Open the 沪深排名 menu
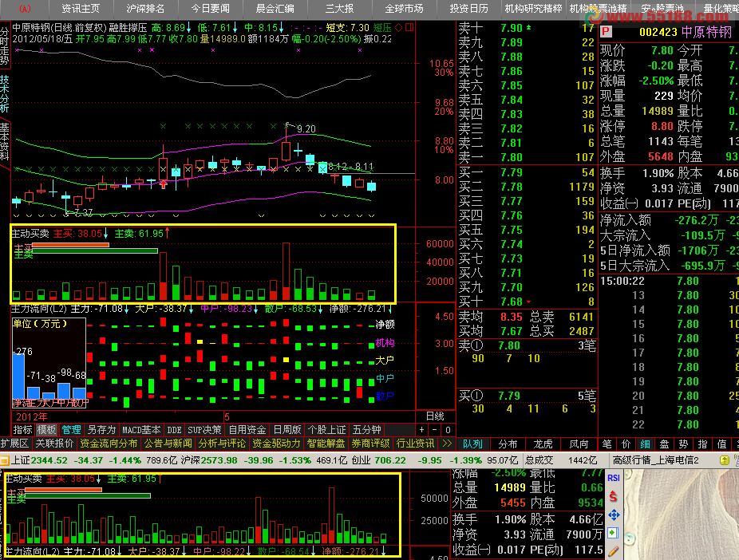 [145, 9]
